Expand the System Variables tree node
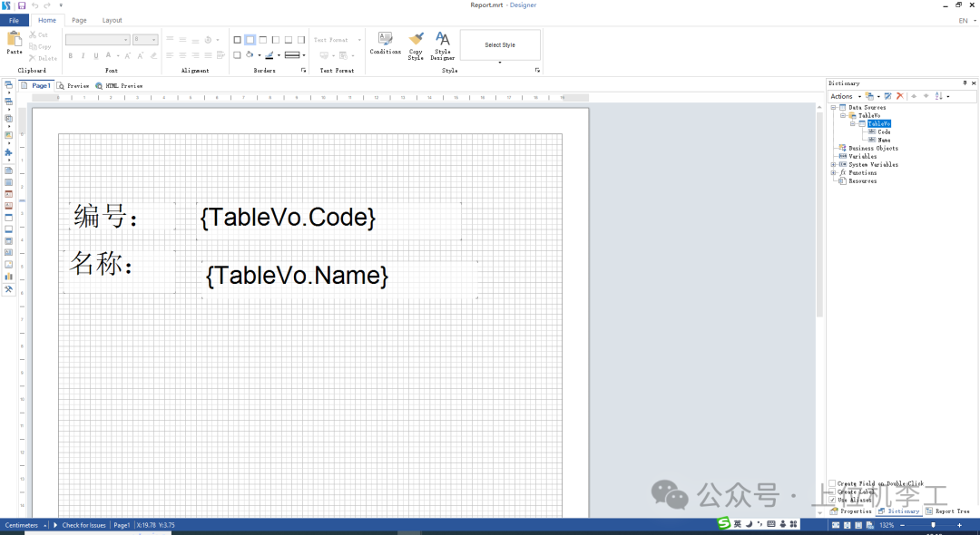980x535 pixels. pyautogui.click(x=833, y=165)
